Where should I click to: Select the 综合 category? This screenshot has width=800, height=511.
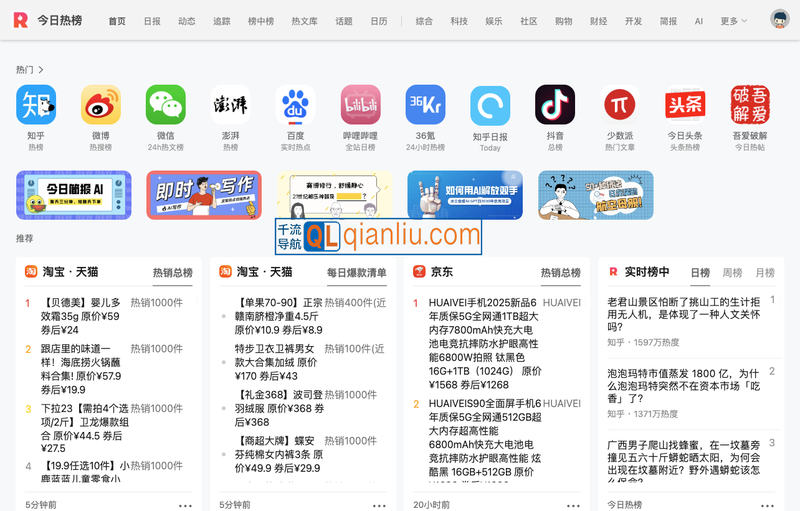tap(424, 21)
